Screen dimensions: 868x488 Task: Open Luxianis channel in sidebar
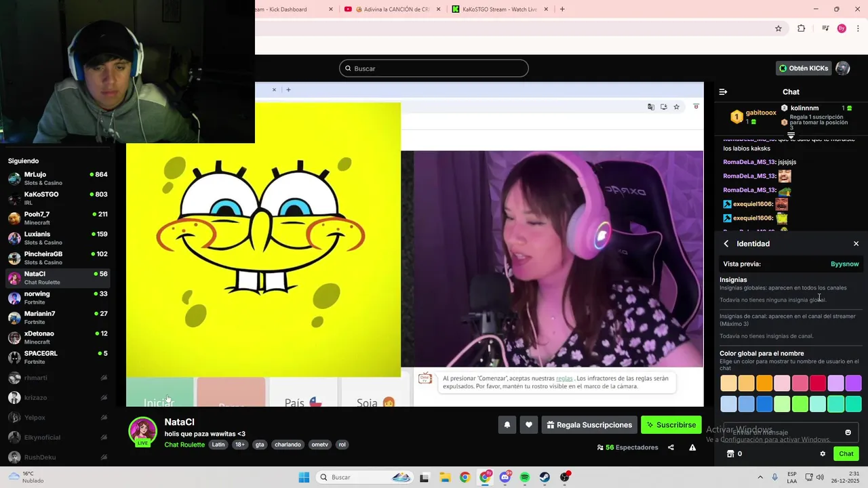58,238
